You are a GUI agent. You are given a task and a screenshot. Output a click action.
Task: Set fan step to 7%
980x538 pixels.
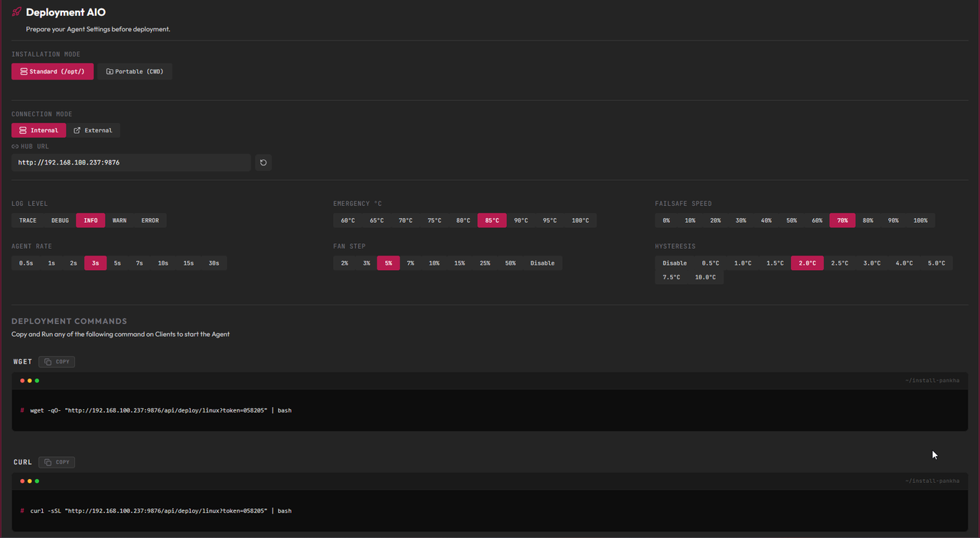point(410,263)
